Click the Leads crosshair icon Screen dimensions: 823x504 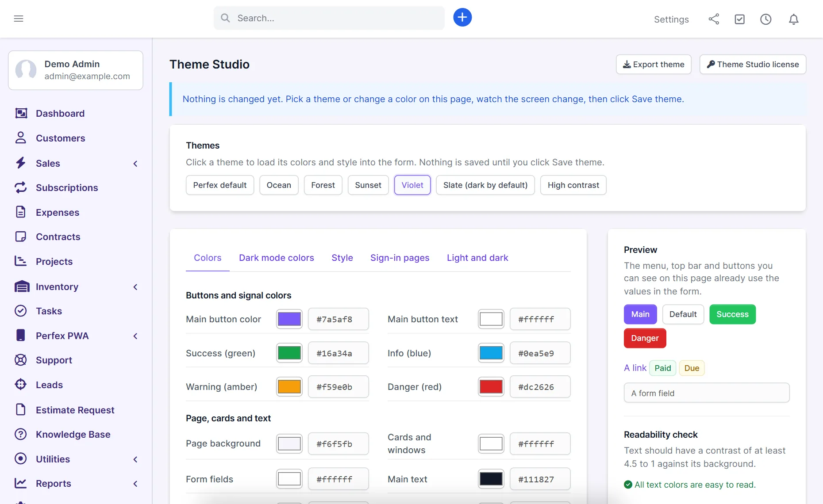21,385
